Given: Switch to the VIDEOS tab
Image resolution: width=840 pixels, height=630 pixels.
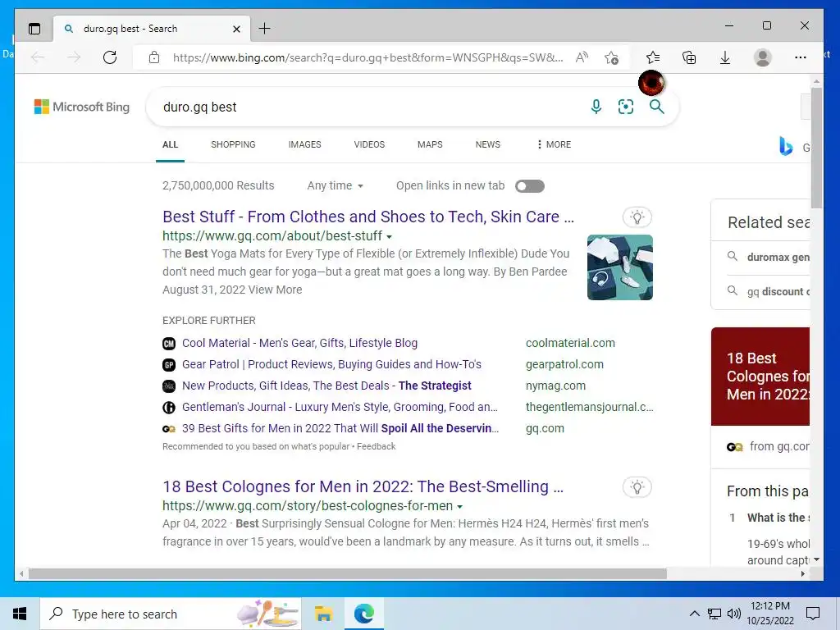Looking at the screenshot, I should point(369,144).
